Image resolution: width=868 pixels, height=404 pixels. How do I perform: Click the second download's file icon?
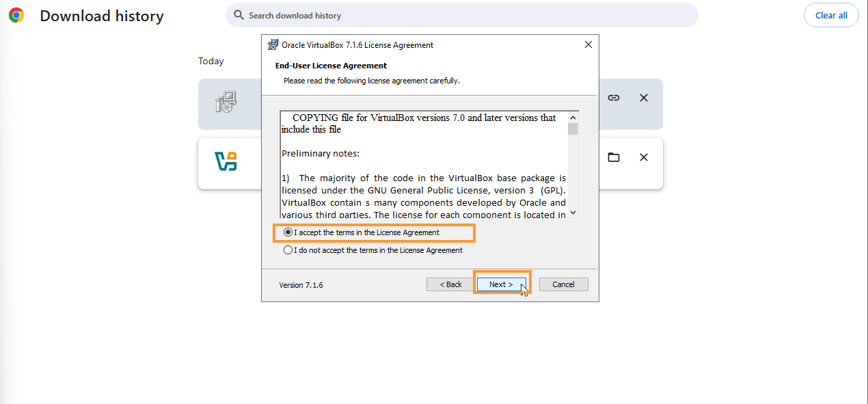coord(226,161)
